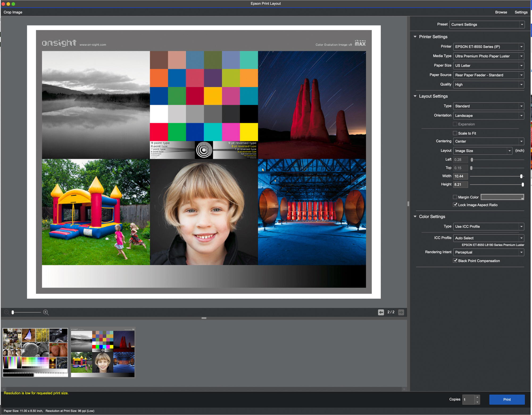The height and width of the screenshot is (415, 532).
Task: Click the thumbnail strip horizontal scrollbar
Action: tap(204, 389)
